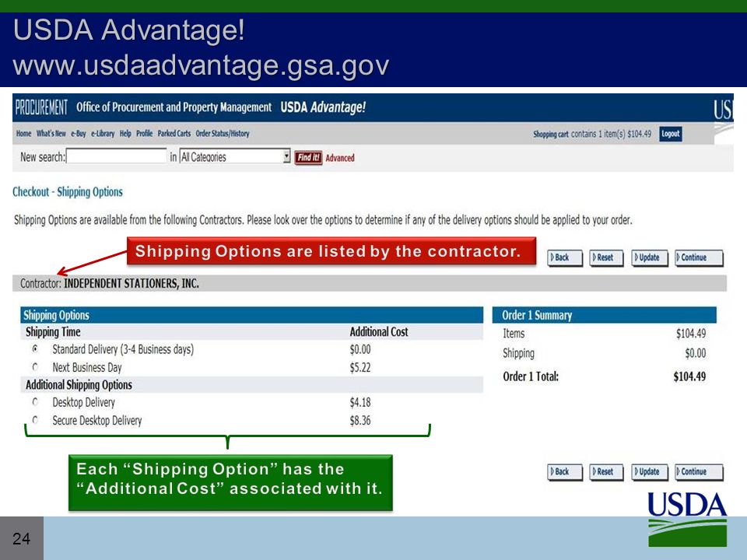Go to Home in navigation bar
The height and width of the screenshot is (560, 747).
coord(23,133)
